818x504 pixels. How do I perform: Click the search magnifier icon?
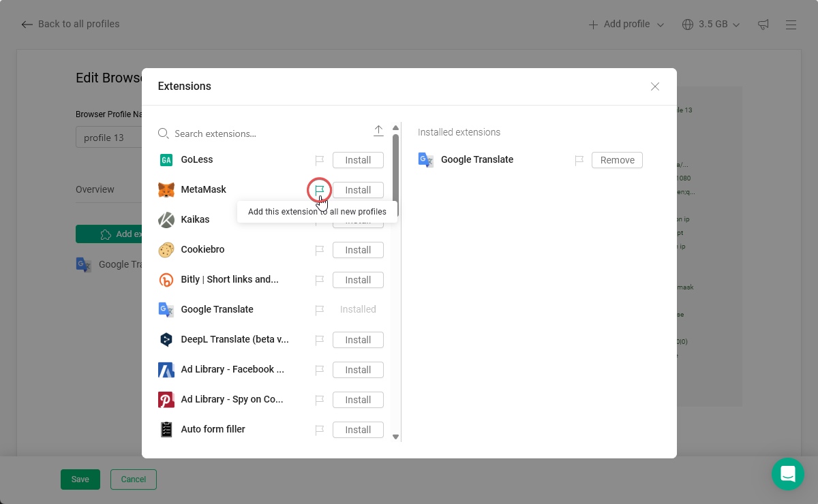[164, 133]
